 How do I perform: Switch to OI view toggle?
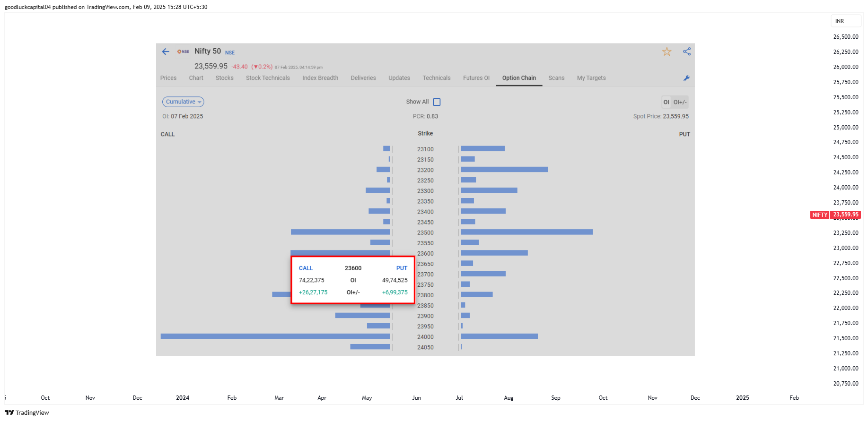click(x=666, y=102)
